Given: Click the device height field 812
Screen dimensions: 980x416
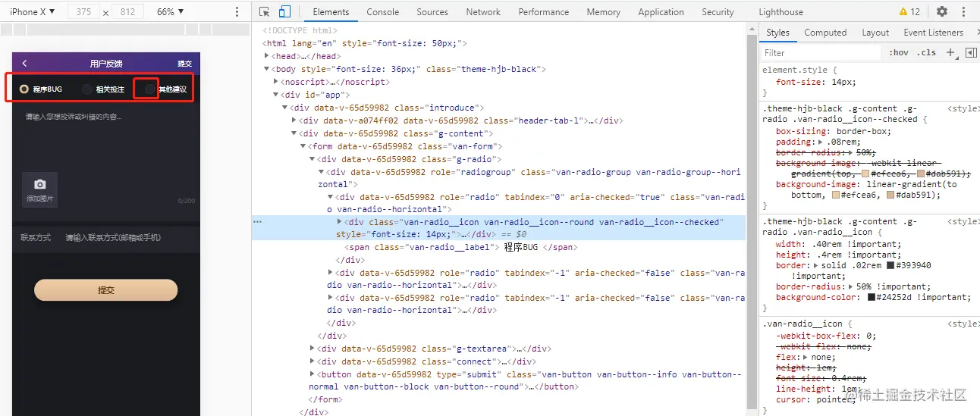Looking at the screenshot, I should click(x=127, y=11).
